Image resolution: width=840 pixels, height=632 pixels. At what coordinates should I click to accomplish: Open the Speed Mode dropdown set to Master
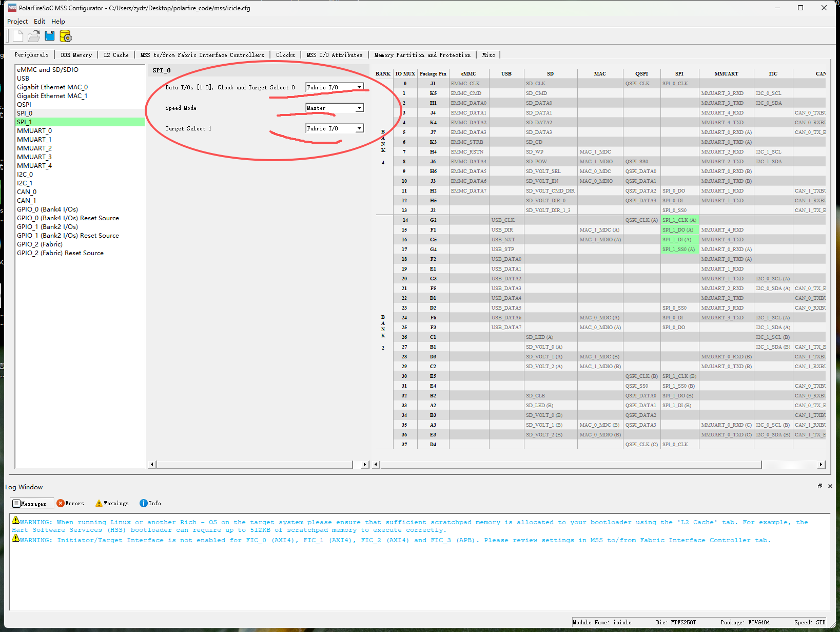[x=335, y=108]
